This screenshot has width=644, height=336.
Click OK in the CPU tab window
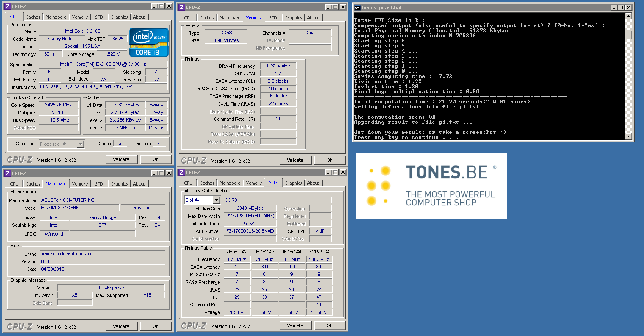155,159
